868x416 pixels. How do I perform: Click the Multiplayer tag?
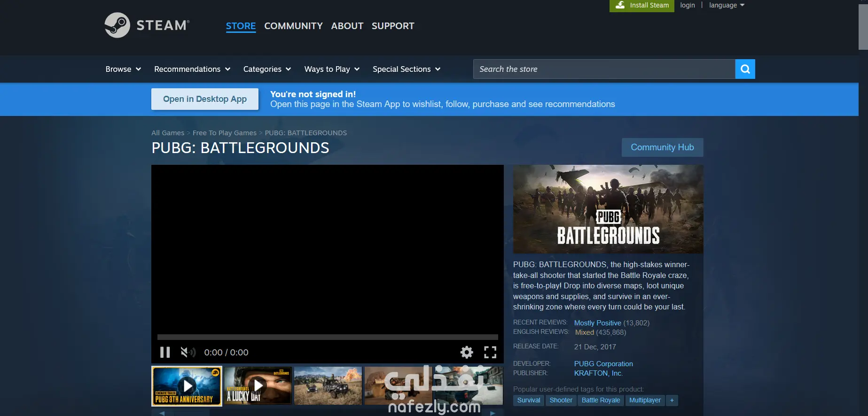pos(645,400)
